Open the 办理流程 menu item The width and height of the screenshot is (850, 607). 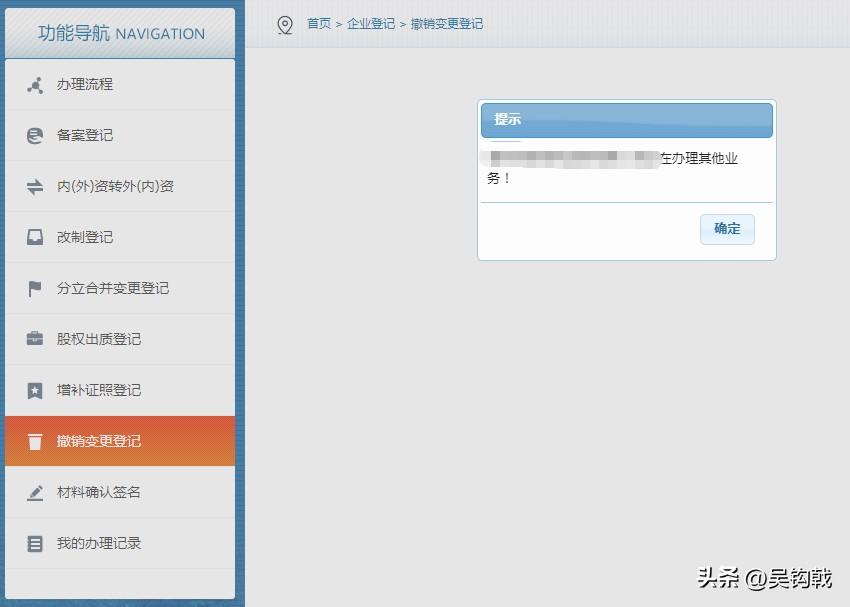pyautogui.click(x=120, y=85)
